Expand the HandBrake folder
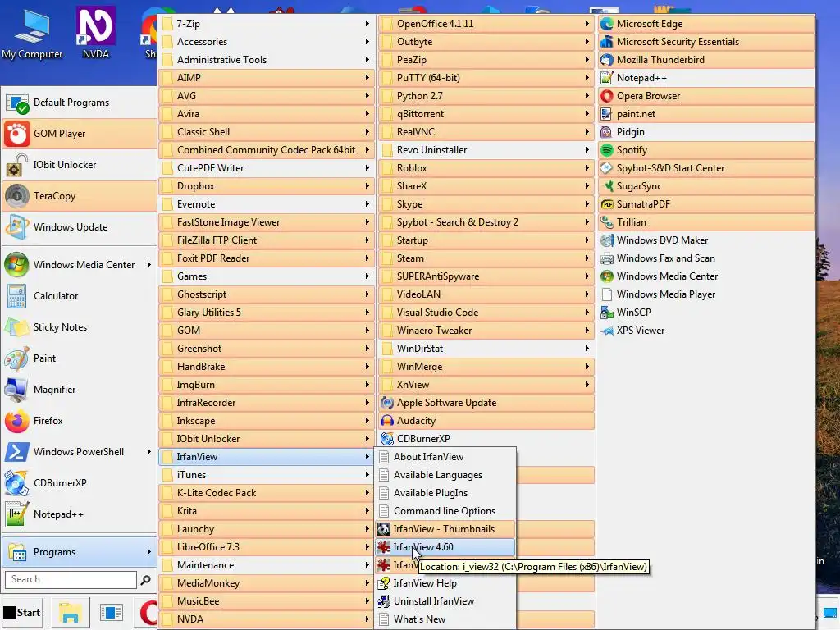840x630 pixels. click(267, 367)
